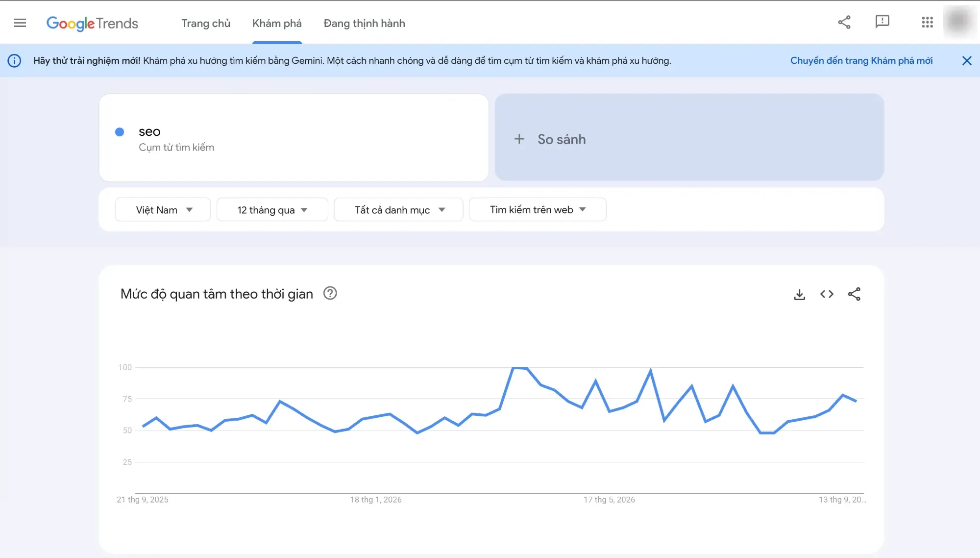
Task: Download the chart data as CSV
Action: coord(799,294)
